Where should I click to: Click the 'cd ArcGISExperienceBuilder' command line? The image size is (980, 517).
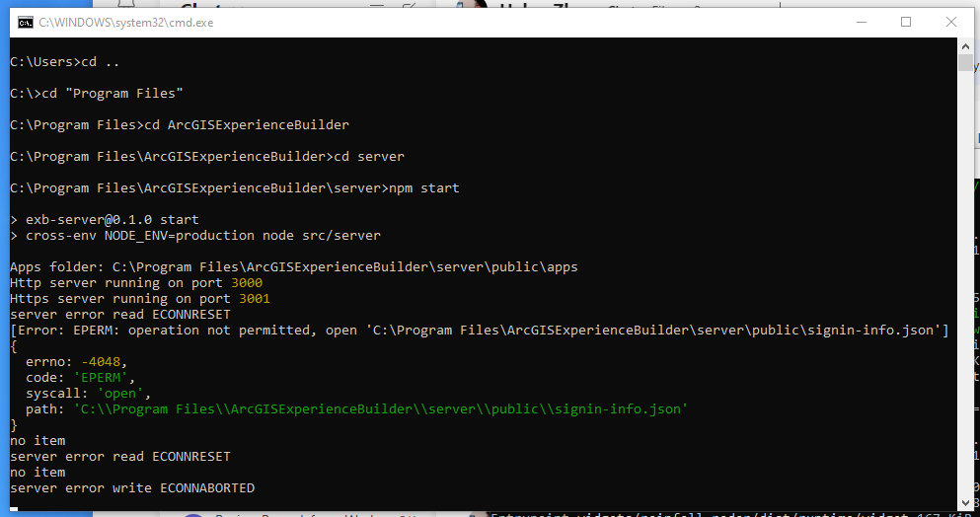click(180, 125)
